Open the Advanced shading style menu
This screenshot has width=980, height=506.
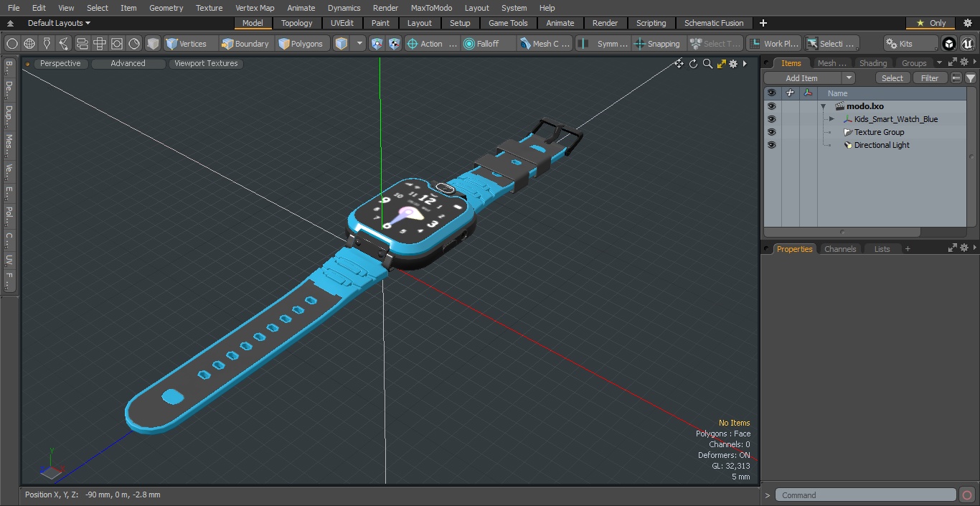(128, 64)
